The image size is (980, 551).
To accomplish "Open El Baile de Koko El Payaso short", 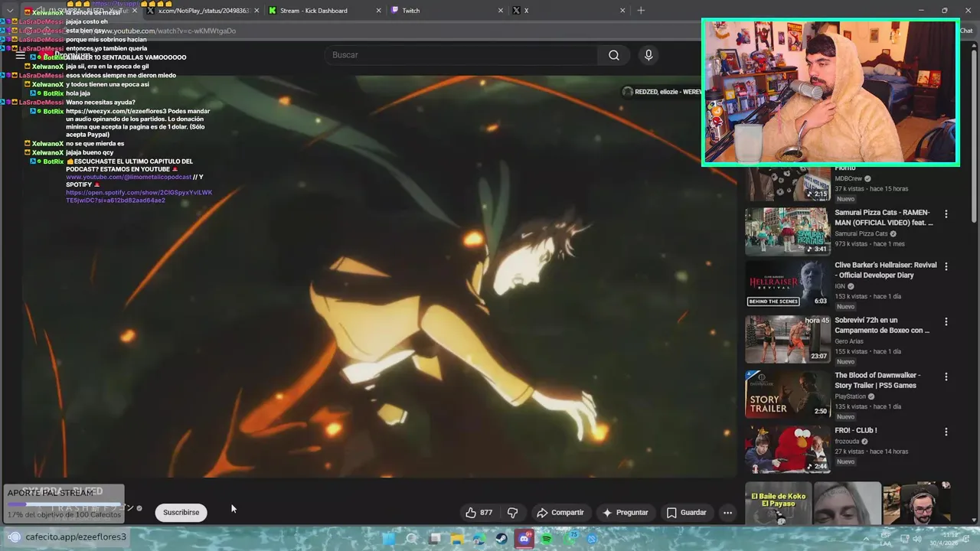I will coord(778,504).
